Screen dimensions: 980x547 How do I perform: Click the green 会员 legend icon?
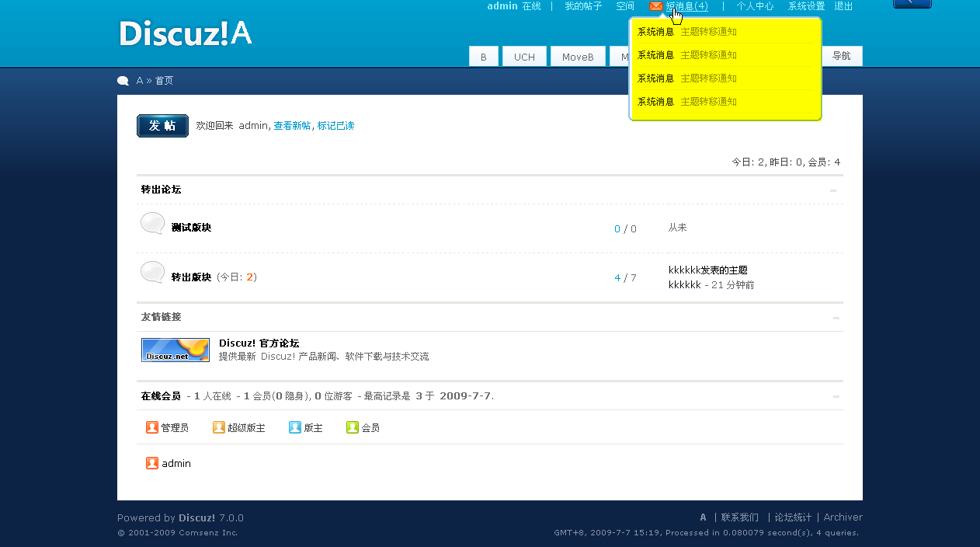coord(353,427)
